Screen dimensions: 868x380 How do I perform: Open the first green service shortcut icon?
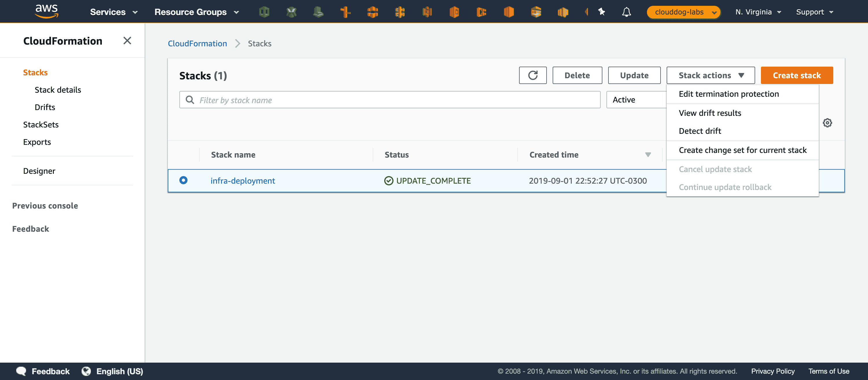click(264, 12)
